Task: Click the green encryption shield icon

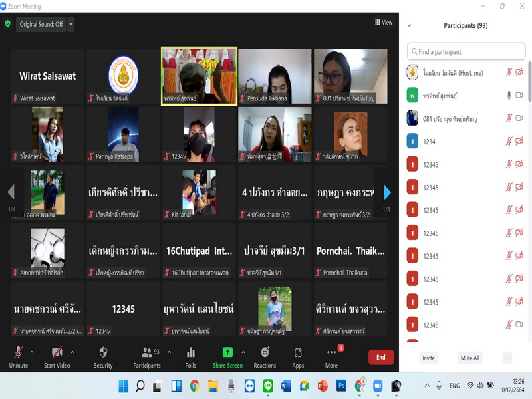Action: [x=7, y=24]
